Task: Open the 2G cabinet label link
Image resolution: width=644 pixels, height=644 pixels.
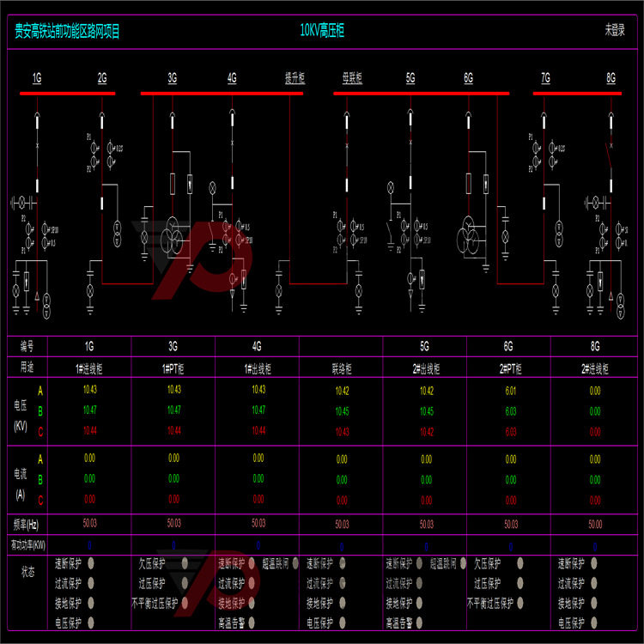Action: click(x=102, y=78)
